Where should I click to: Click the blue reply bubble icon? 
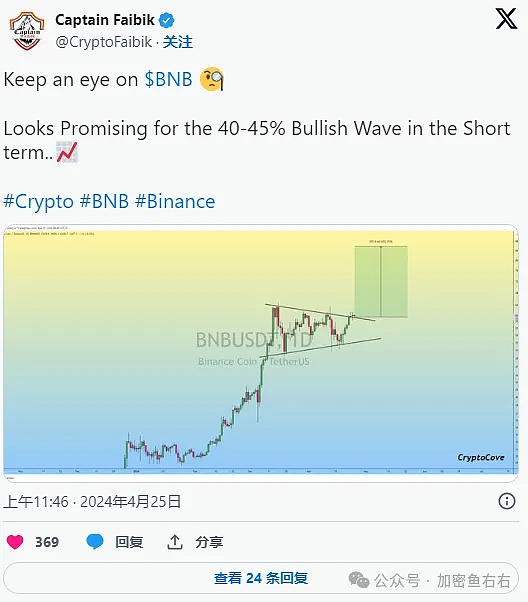[94, 542]
